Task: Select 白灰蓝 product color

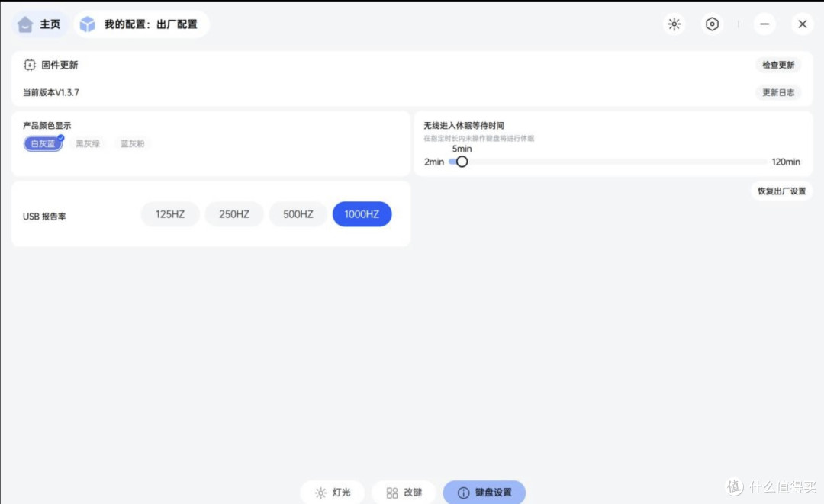Action: click(x=43, y=143)
